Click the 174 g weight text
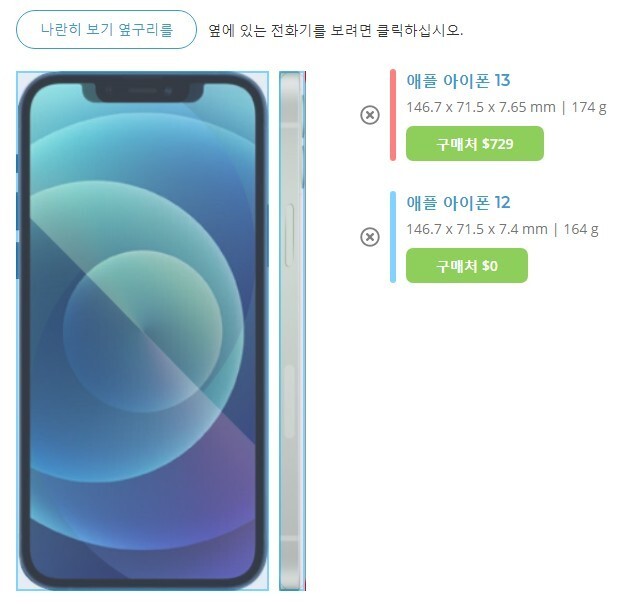The width and height of the screenshot is (640, 604). click(589, 107)
